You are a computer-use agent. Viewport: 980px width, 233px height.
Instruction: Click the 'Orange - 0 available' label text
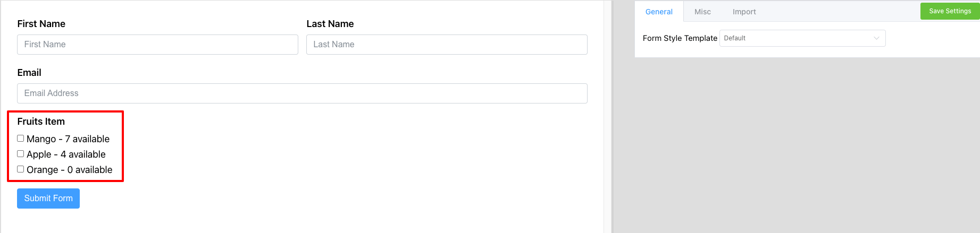(70, 170)
